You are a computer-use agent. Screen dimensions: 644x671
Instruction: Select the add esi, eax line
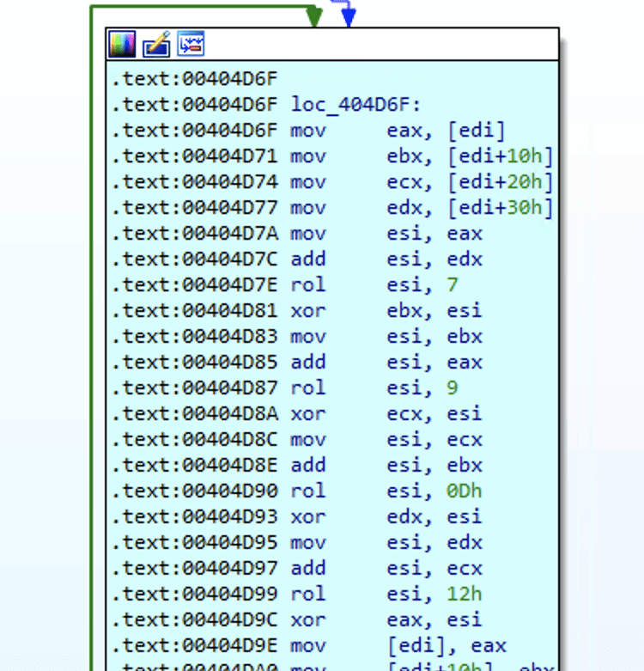386,363
